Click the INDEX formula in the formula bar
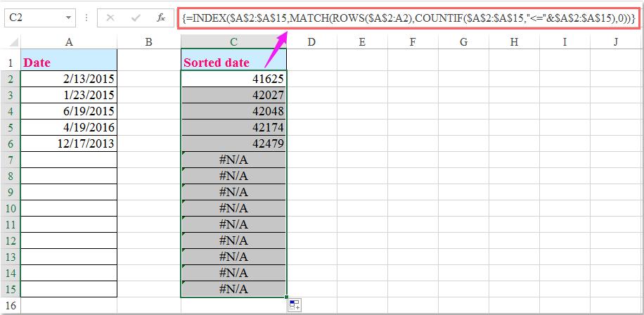Viewport: 644px width, 315px height. click(x=408, y=18)
